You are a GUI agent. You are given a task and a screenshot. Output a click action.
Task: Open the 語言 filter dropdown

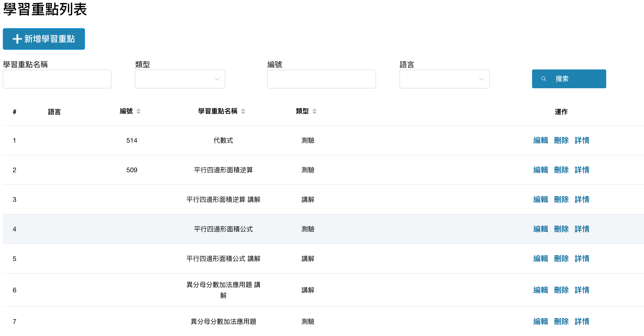point(445,79)
